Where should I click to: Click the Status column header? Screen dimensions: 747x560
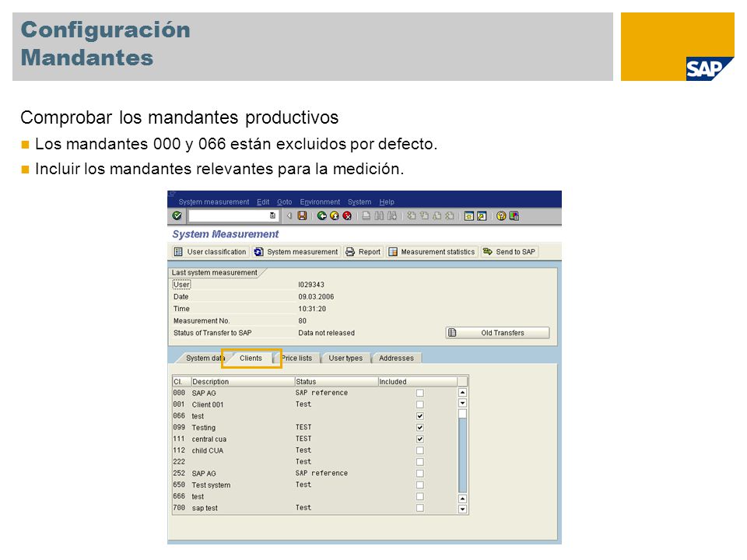coord(336,381)
